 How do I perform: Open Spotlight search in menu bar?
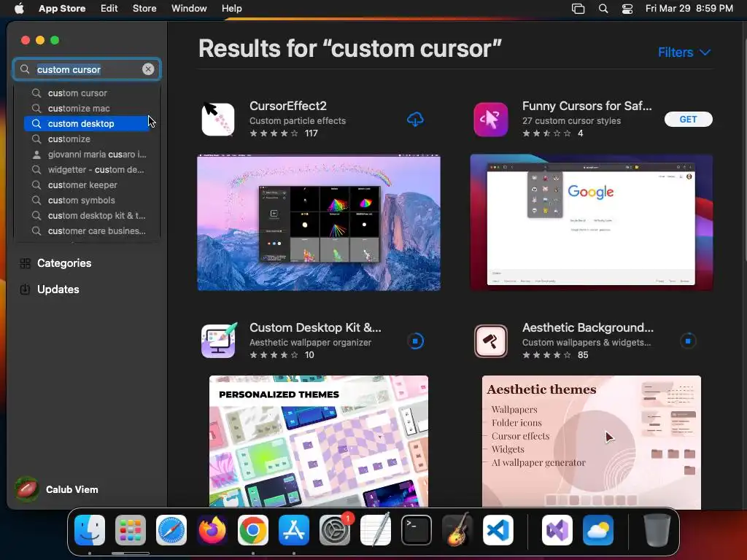(603, 9)
